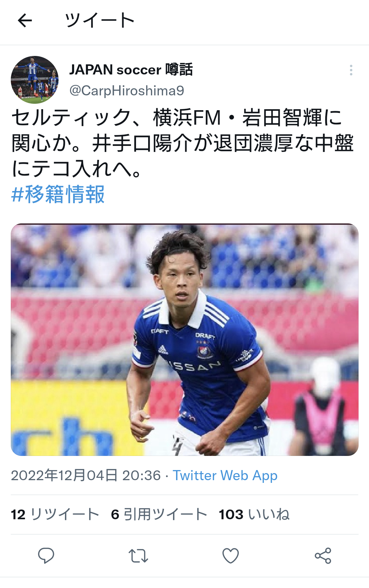Like the tweet with the heart icon
This screenshot has width=369, height=588.
pos(231,556)
